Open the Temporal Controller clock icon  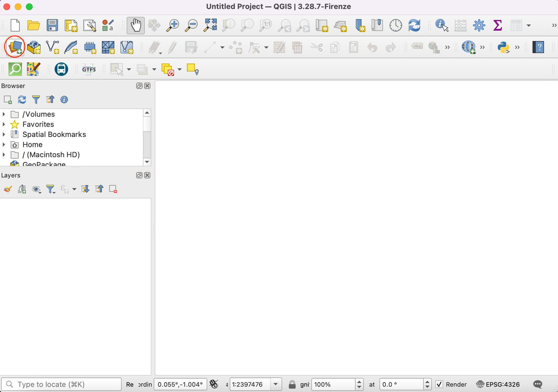pos(396,25)
